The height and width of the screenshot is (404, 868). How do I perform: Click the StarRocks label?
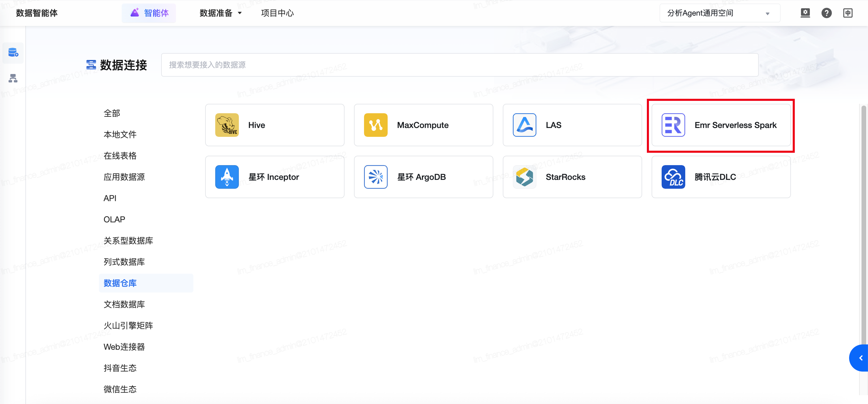565,177
